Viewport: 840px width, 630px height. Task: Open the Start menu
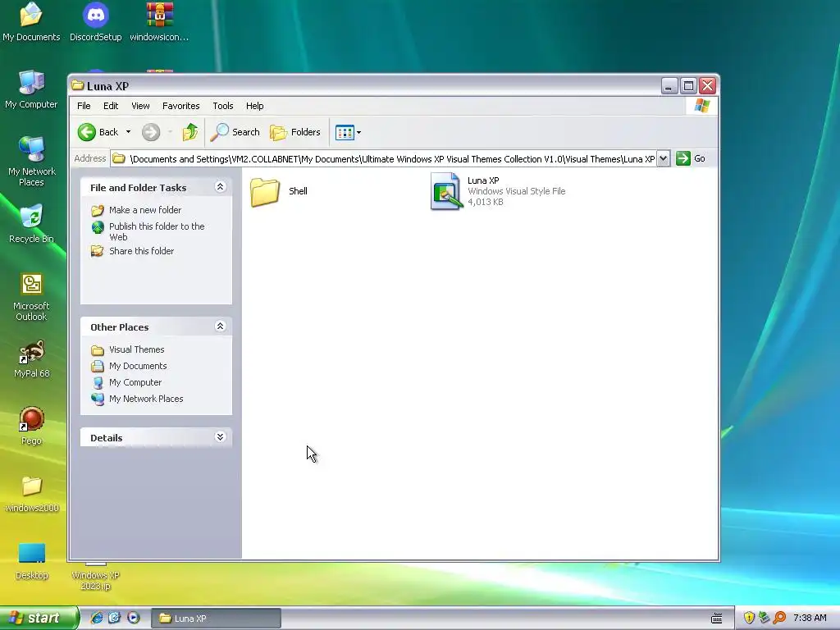(39, 618)
